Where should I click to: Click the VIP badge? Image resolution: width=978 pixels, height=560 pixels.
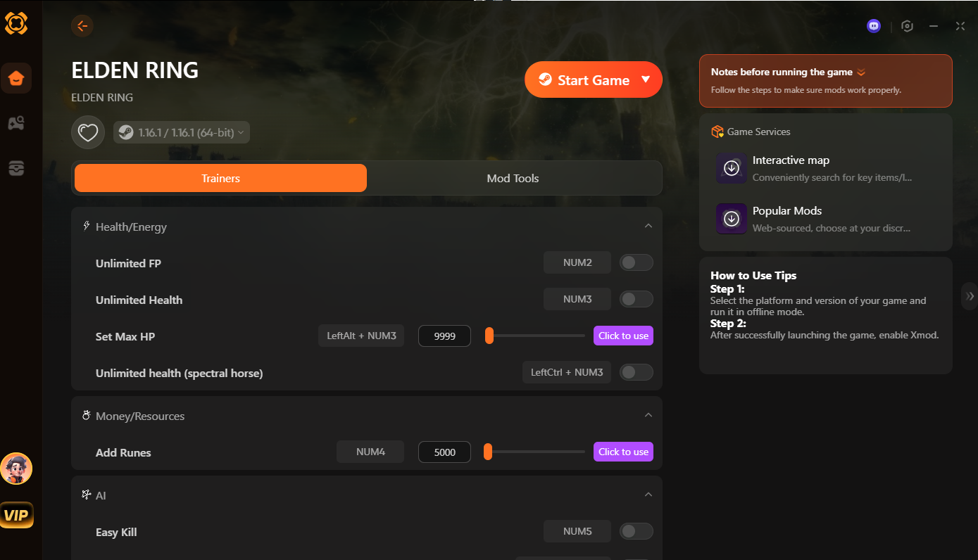pyautogui.click(x=16, y=516)
